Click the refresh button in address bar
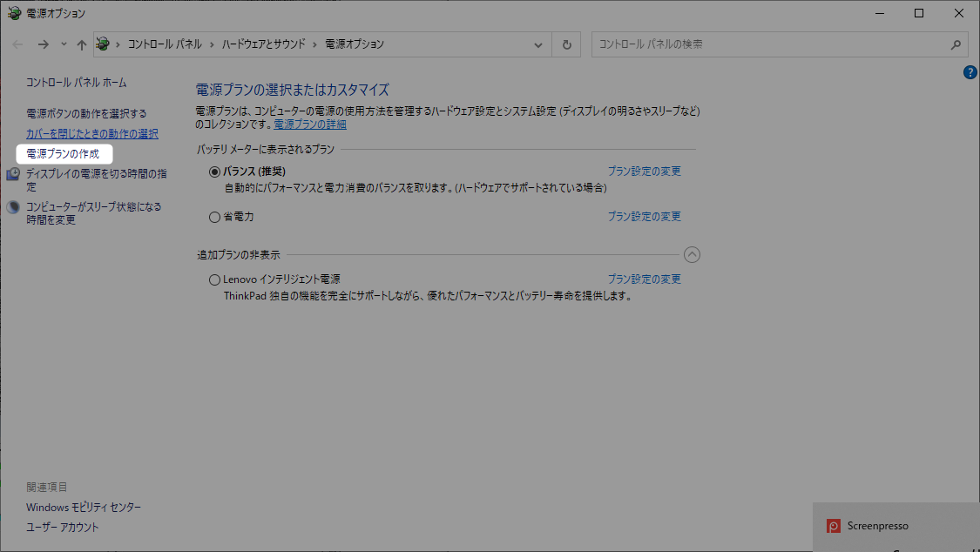The width and height of the screenshot is (980, 552). (567, 44)
